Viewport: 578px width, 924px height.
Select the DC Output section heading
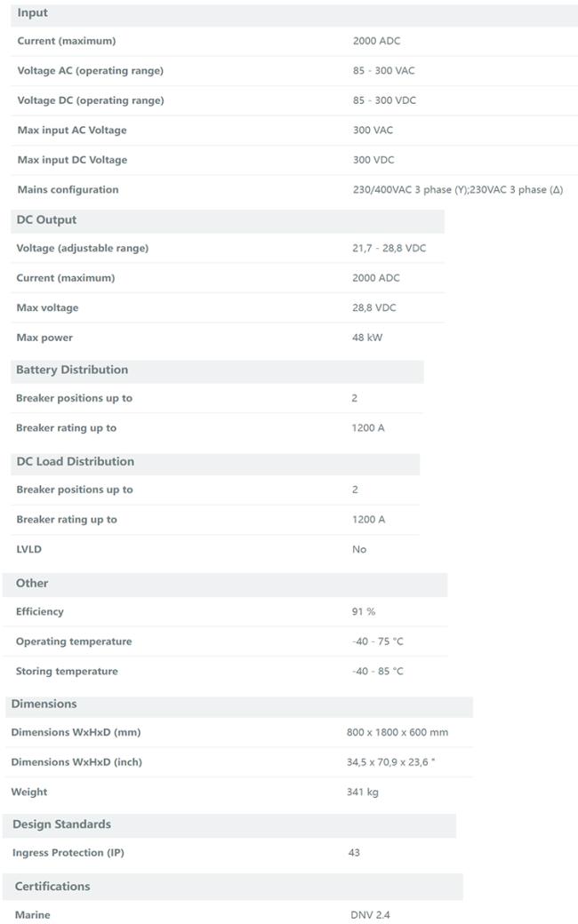(x=46, y=220)
